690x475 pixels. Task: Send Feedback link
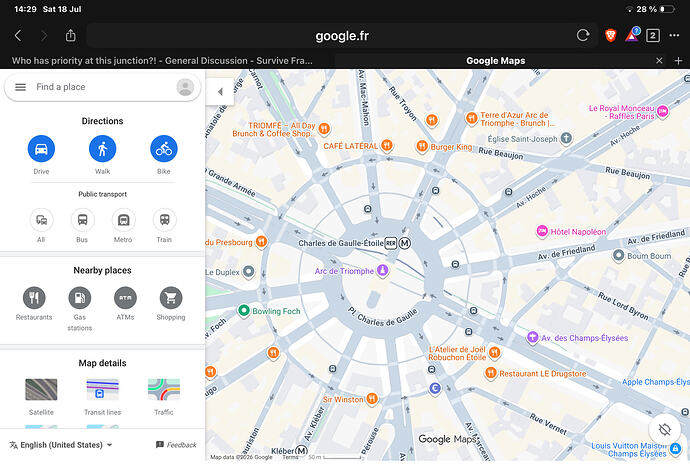tap(176, 445)
